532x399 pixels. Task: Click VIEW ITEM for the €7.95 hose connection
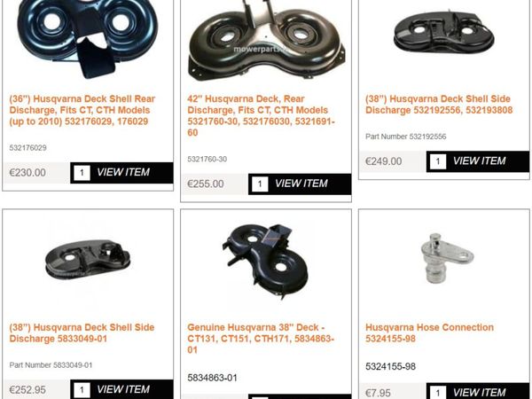tap(479, 393)
